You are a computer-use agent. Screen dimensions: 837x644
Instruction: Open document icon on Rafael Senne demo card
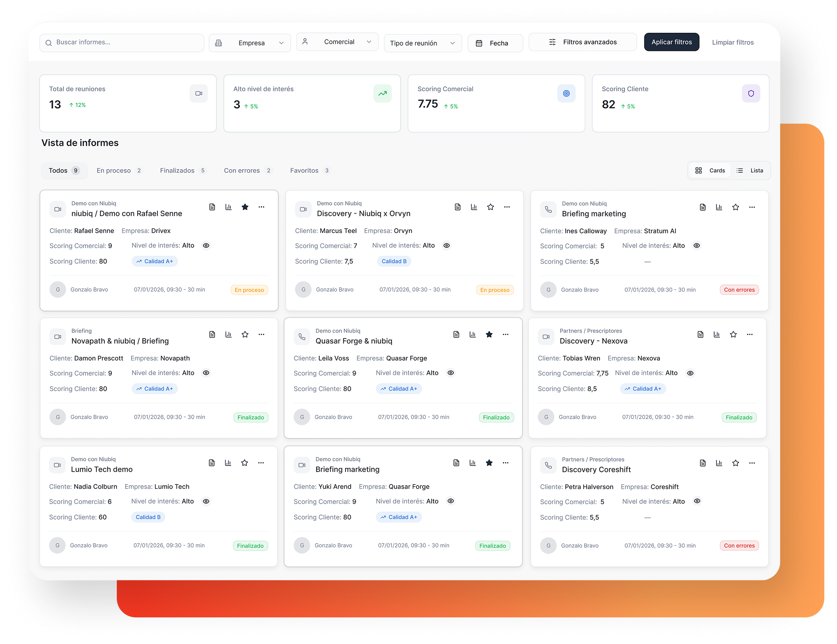point(212,207)
